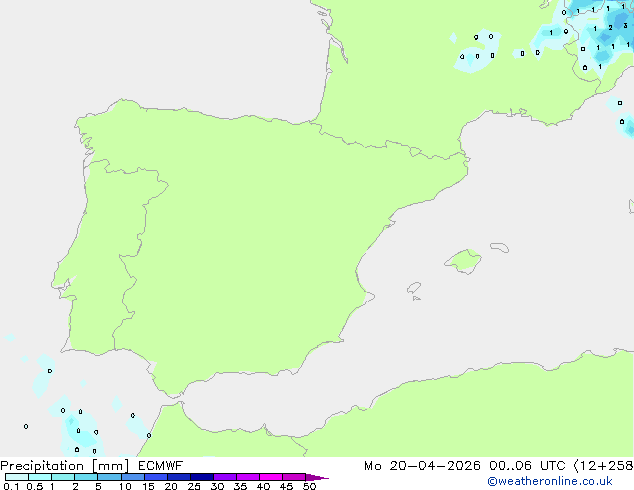Click the '50' legend scale label

[309, 486]
